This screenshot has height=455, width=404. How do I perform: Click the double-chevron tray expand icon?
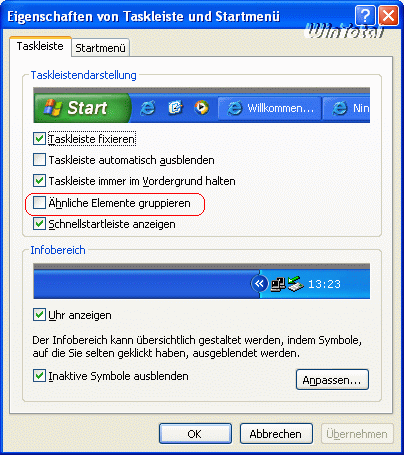pos(259,284)
